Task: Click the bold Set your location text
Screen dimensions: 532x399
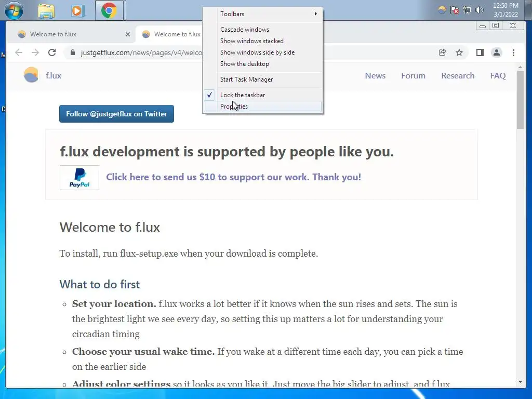Action: 114,303
